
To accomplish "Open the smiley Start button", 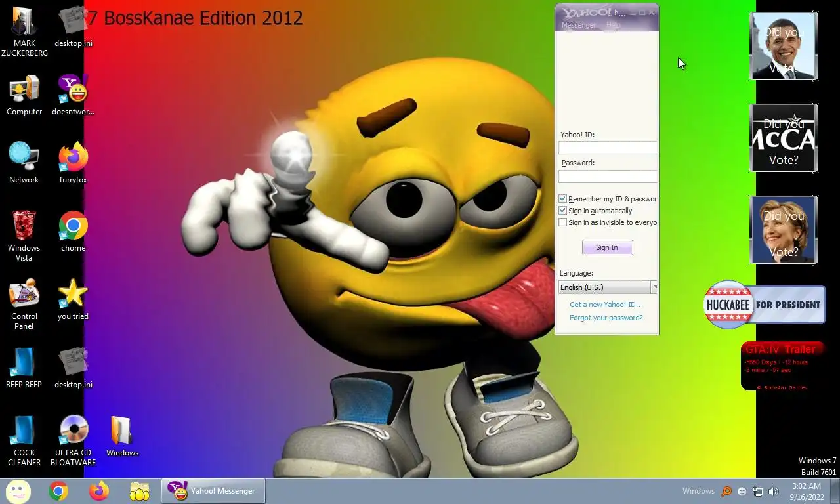I will tap(18, 491).
